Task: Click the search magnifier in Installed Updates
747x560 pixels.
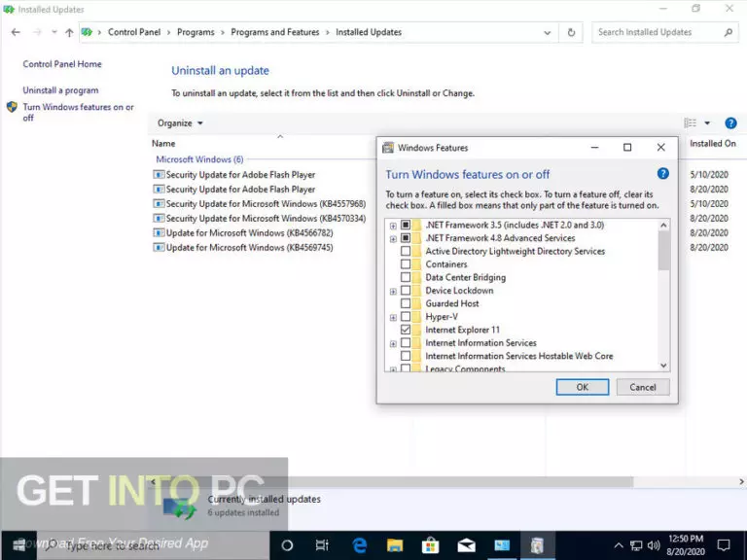Action: (728, 32)
